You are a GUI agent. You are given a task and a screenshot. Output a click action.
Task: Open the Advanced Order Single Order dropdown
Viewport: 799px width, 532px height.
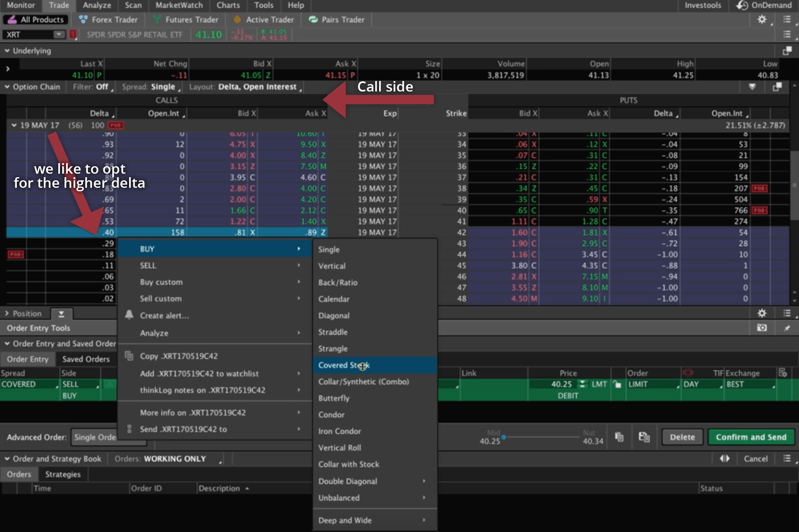(109, 437)
